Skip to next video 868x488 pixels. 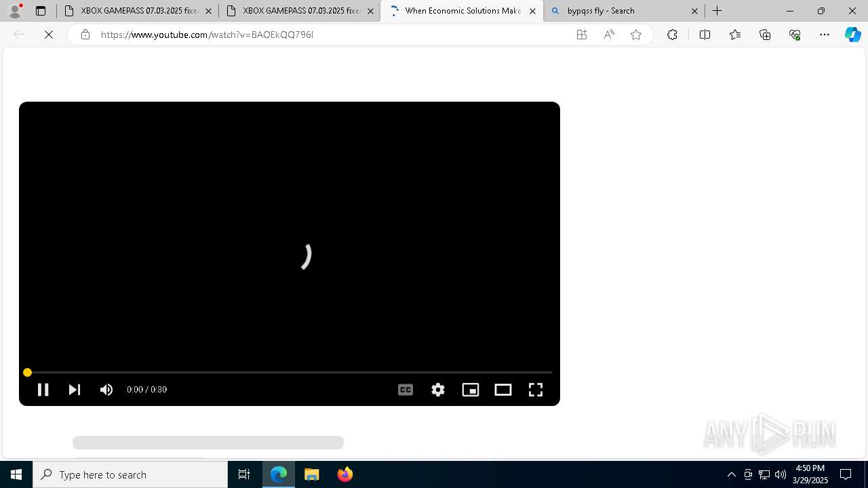click(x=75, y=390)
